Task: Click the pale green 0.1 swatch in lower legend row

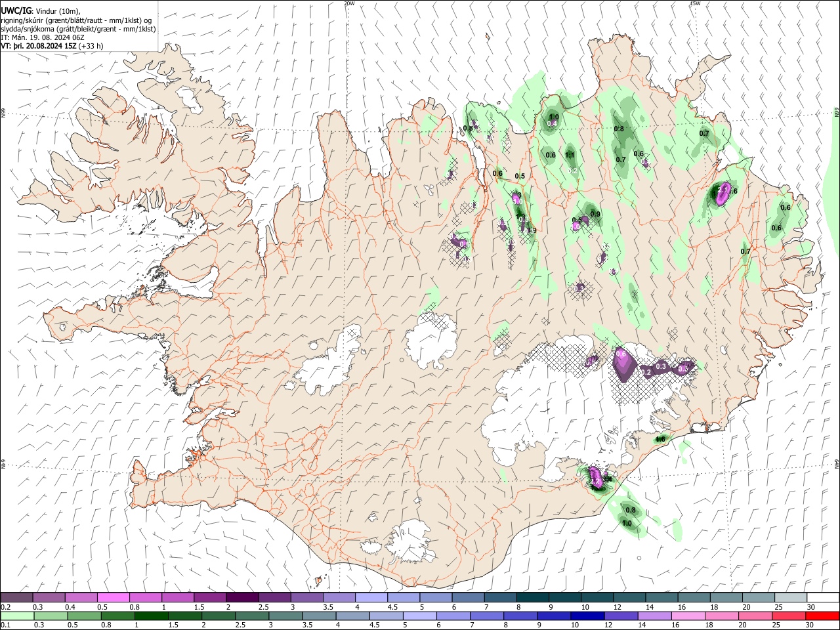Action: click(17, 616)
